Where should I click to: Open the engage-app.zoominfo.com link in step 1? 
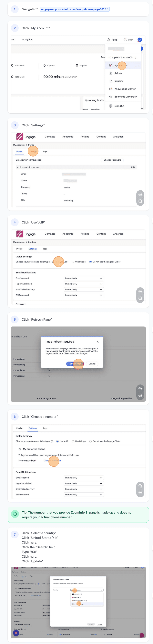pyautogui.click(x=72, y=9)
